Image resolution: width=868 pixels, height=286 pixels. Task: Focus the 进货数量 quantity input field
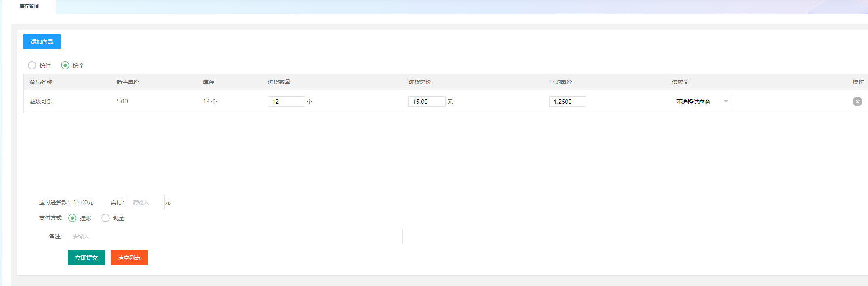pyautogui.click(x=286, y=101)
